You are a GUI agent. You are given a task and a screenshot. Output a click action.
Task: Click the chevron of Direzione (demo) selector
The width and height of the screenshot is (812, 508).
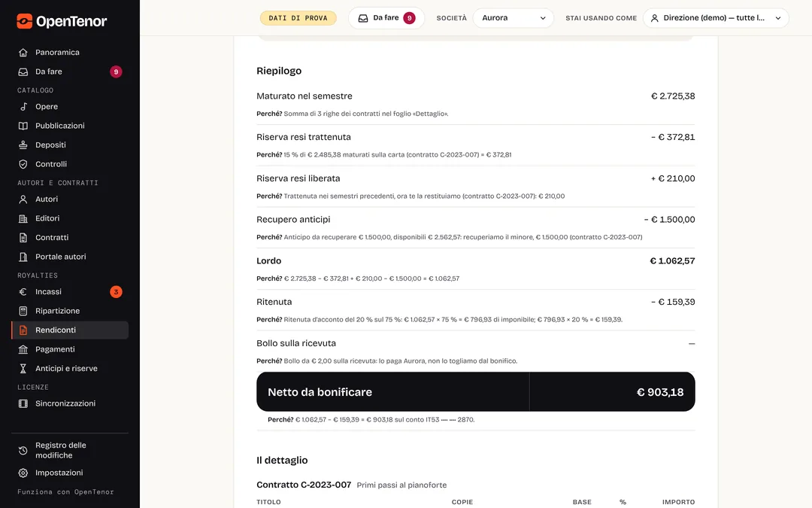(778, 18)
